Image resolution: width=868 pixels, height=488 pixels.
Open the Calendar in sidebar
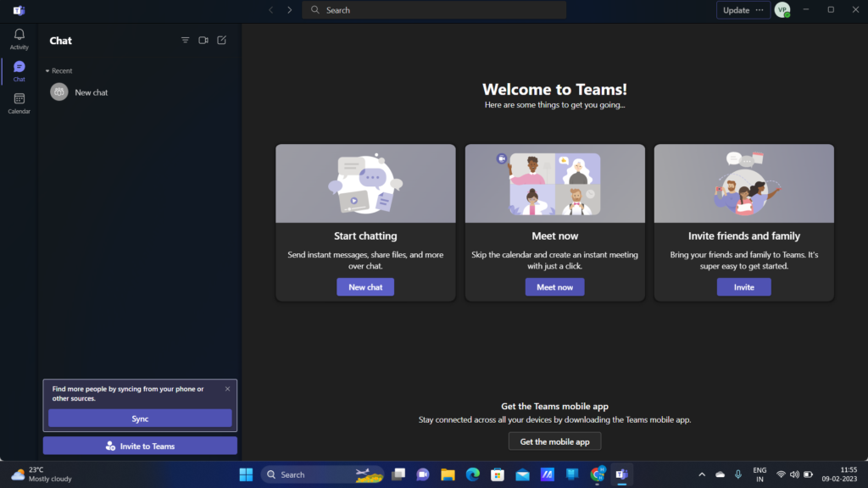19,103
